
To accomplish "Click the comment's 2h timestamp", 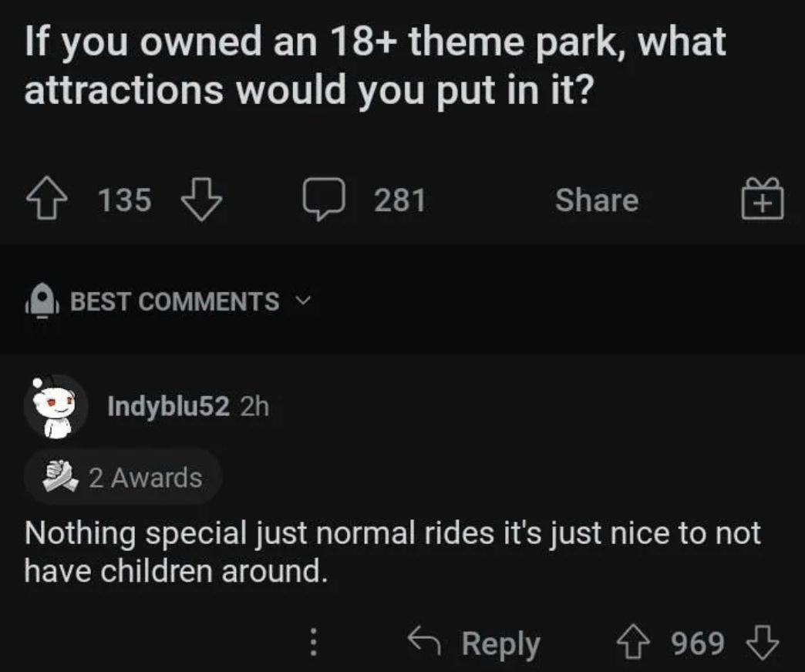I will click(254, 406).
